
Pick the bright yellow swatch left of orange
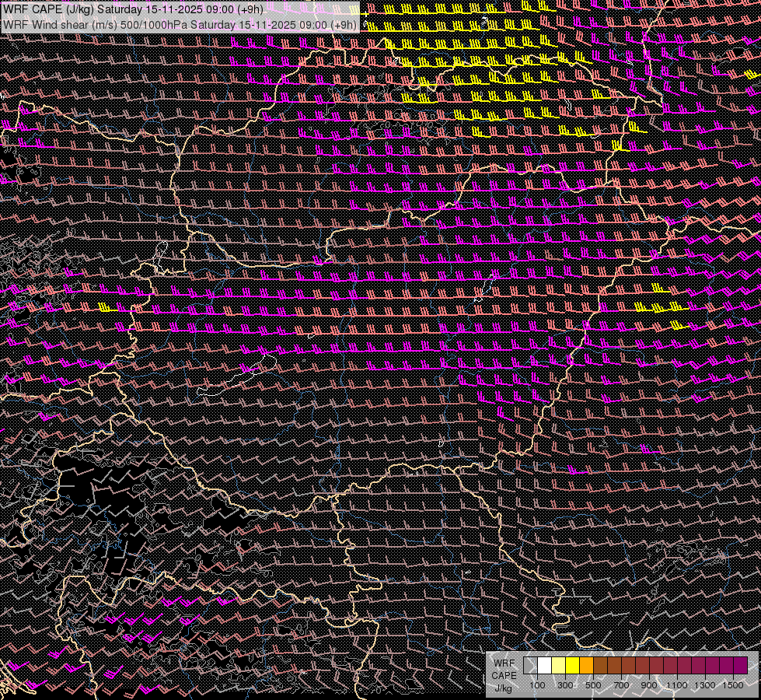[572, 666]
